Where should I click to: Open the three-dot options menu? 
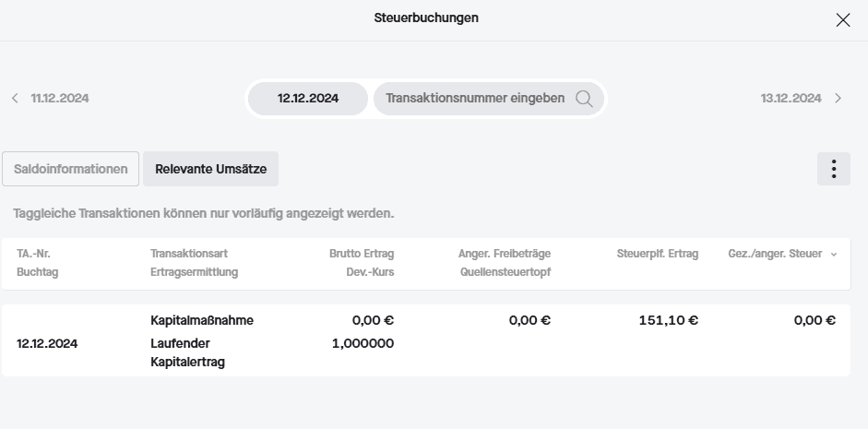pos(833,169)
